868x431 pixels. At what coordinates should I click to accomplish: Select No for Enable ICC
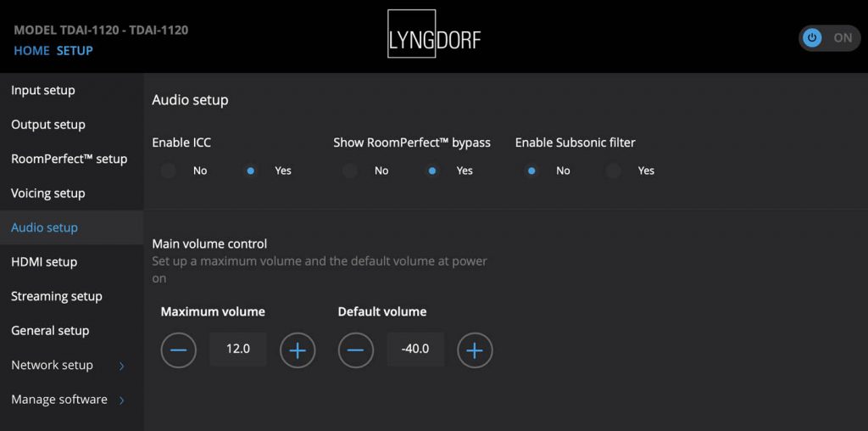coord(169,171)
